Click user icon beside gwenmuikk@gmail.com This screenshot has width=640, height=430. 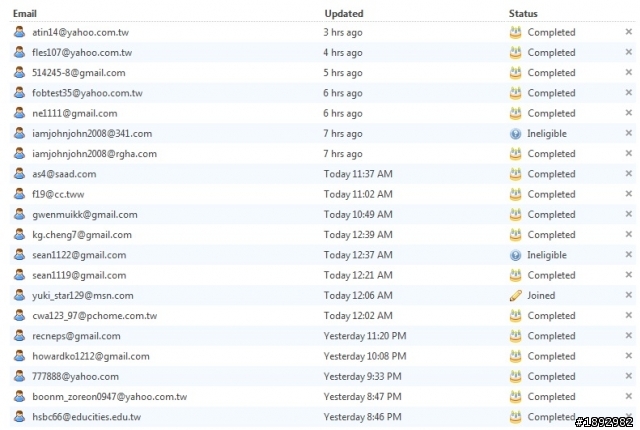click(x=19, y=214)
